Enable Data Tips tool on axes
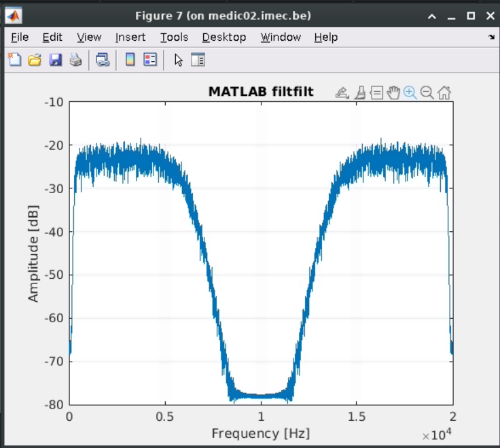 point(376,93)
